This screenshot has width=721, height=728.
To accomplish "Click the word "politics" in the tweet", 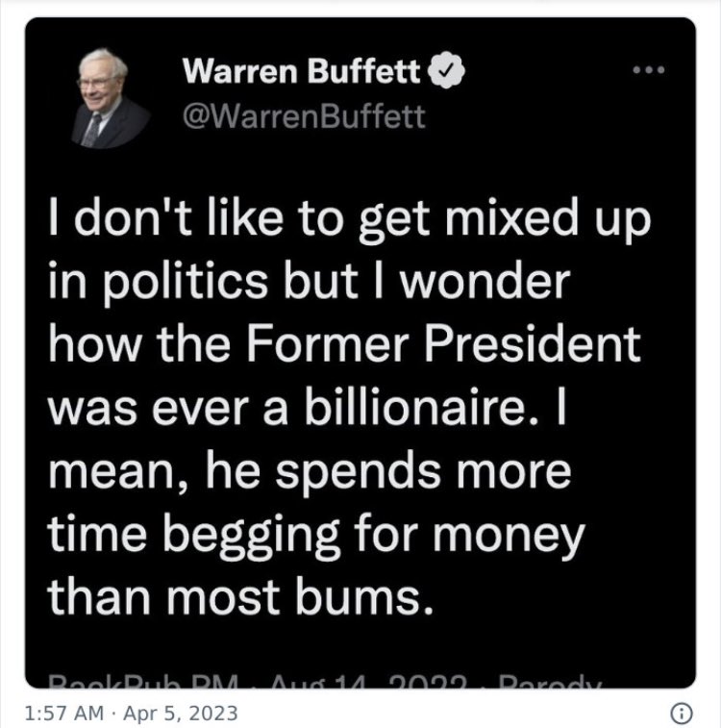I will pos(185,281).
